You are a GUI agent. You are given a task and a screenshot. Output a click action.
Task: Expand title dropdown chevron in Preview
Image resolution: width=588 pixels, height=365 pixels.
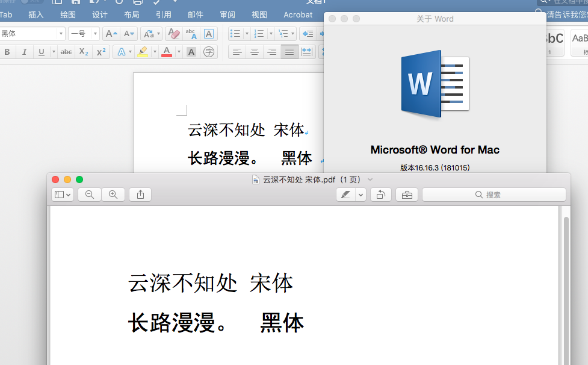[x=370, y=179]
